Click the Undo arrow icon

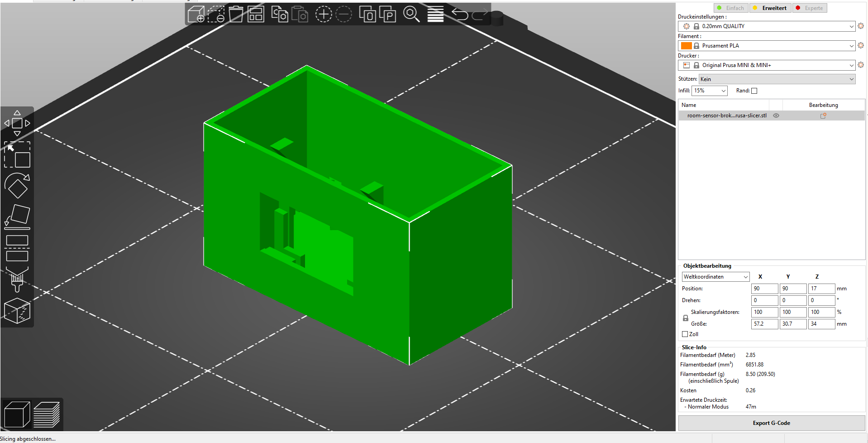460,14
